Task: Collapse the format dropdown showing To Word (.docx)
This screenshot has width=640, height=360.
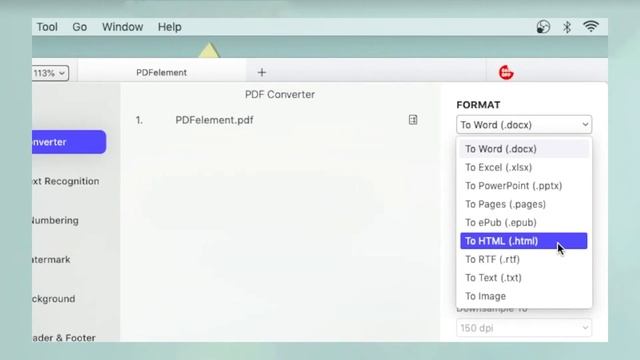Action: [x=524, y=124]
